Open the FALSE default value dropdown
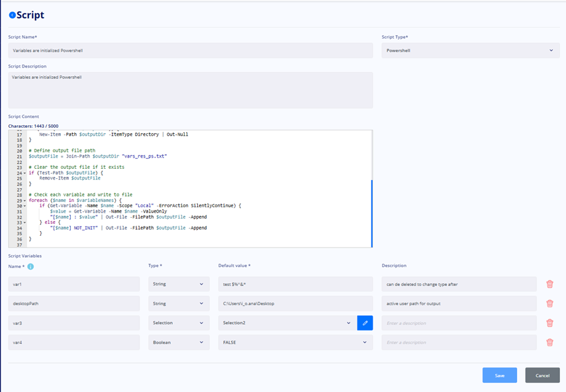 (296, 342)
